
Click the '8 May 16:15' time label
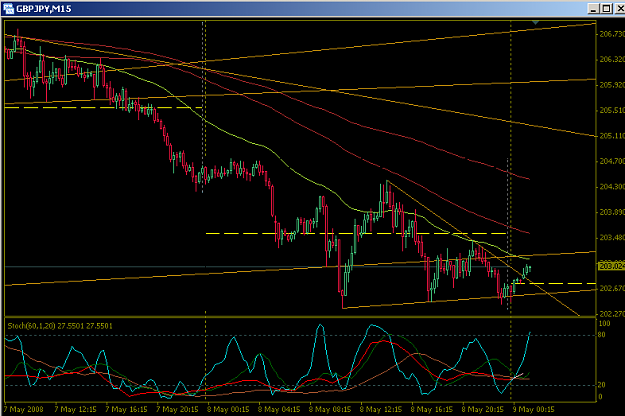click(432, 409)
